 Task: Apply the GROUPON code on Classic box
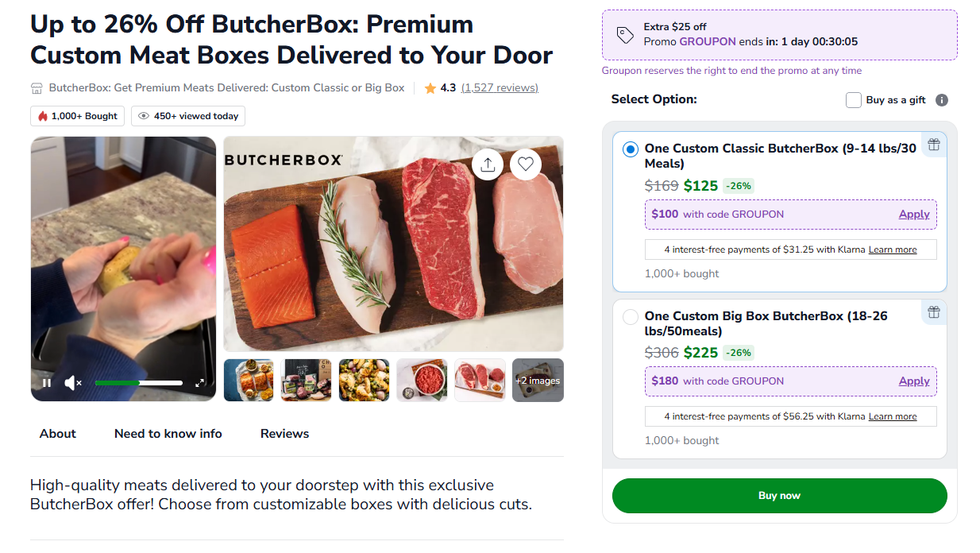(914, 214)
